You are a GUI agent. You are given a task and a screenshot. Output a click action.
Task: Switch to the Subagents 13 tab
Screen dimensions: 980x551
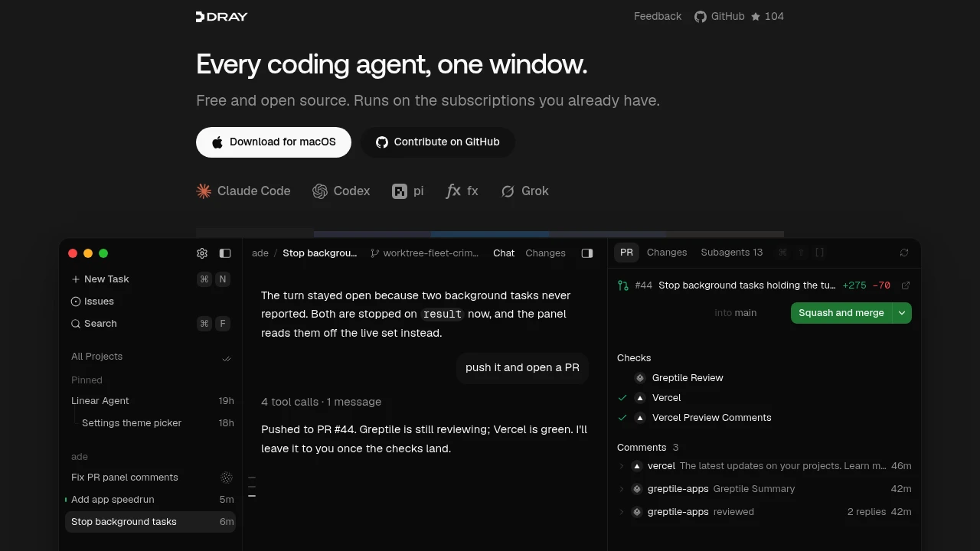tap(731, 253)
